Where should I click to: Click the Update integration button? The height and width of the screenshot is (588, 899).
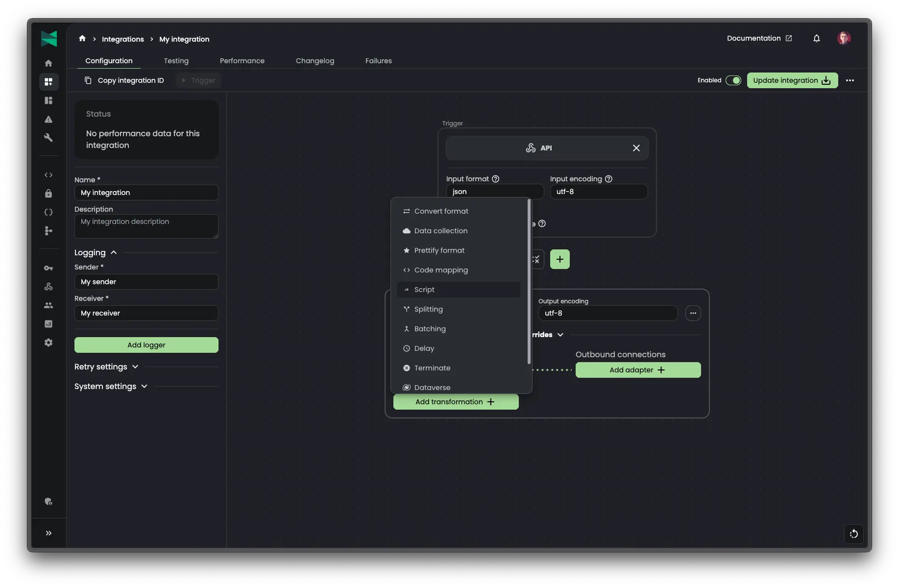pyautogui.click(x=792, y=80)
